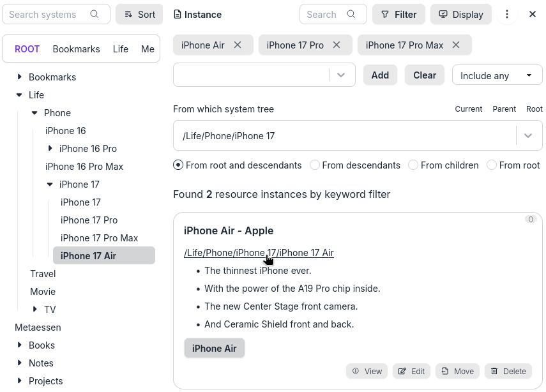Click the Filter funnel button

tap(398, 14)
